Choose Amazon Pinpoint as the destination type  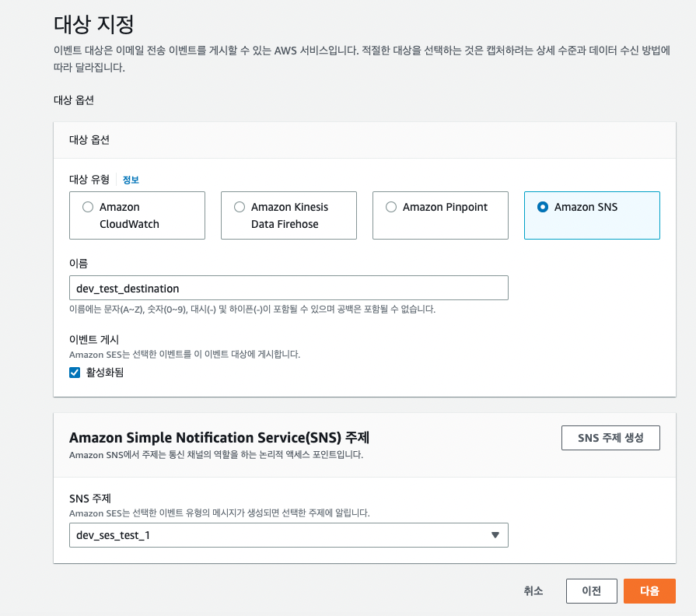[440, 215]
